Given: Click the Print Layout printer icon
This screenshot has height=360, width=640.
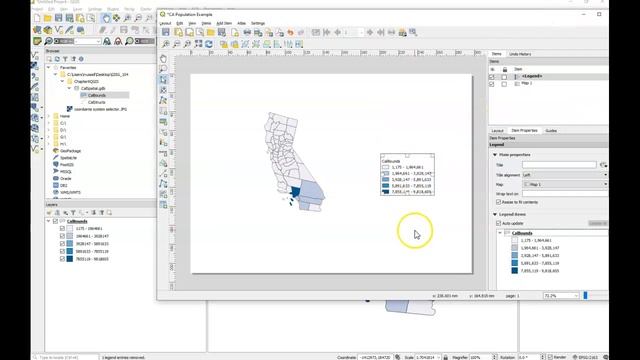Looking at the screenshot, I should point(247,32).
